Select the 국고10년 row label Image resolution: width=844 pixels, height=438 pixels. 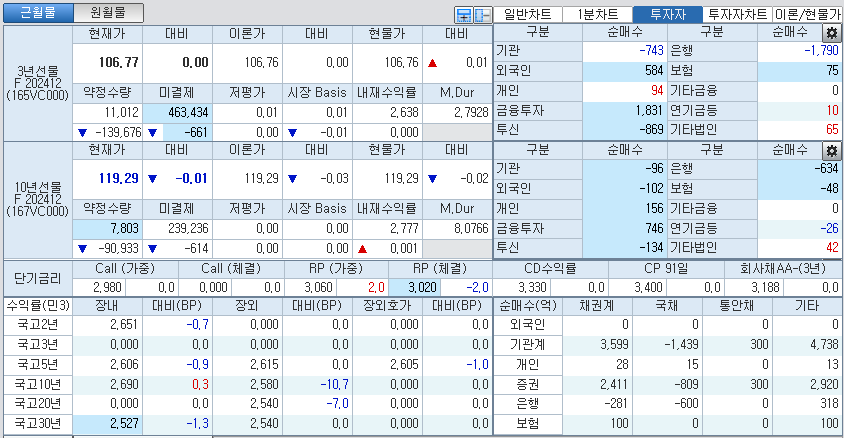[x=38, y=384]
